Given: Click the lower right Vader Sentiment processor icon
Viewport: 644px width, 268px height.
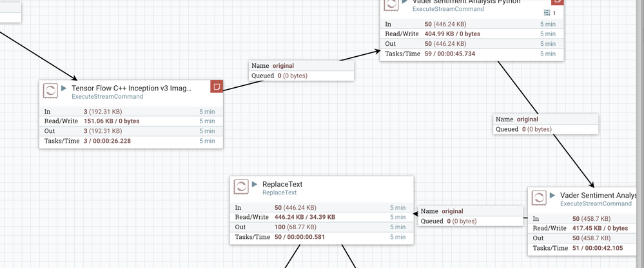Looking at the screenshot, I should 539,198.
